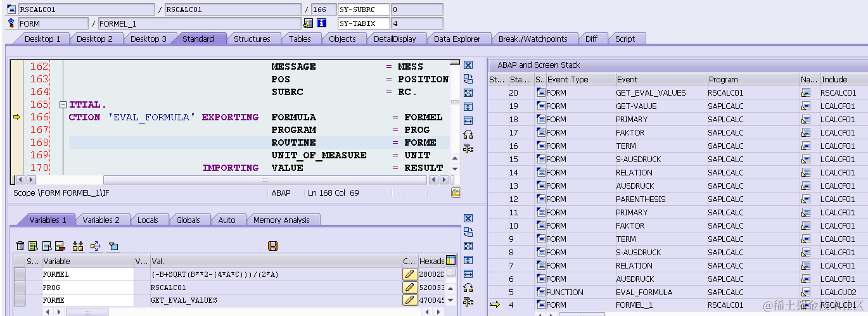Click the Program column header in stack
The height and width of the screenshot is (316, 868).
pyautogui.click(x=753, y=80)
